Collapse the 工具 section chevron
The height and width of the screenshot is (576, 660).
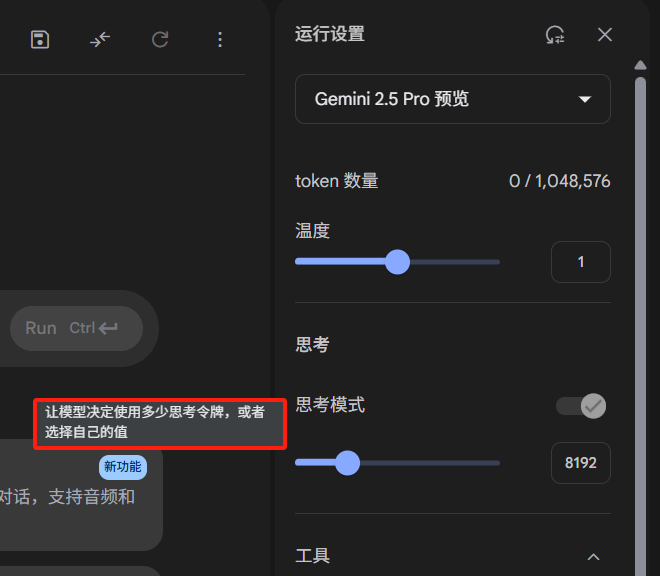tap(593, 557)
